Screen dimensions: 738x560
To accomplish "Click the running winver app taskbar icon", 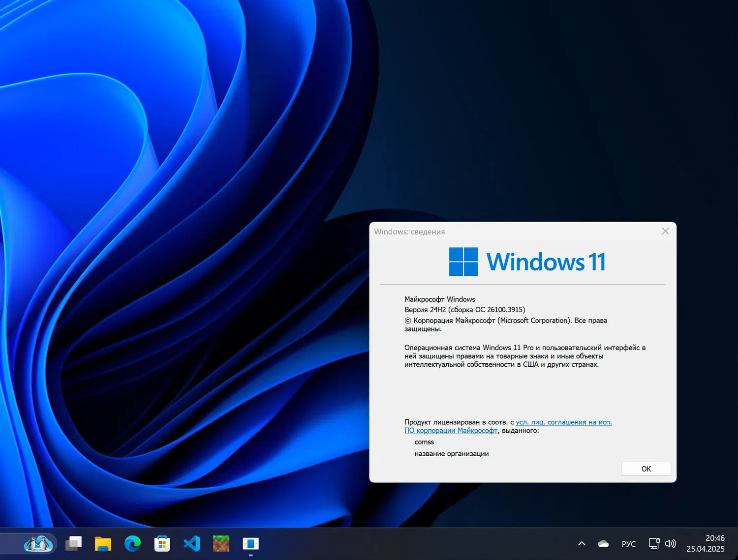I will pyautogui.click(x=250, y=544).
